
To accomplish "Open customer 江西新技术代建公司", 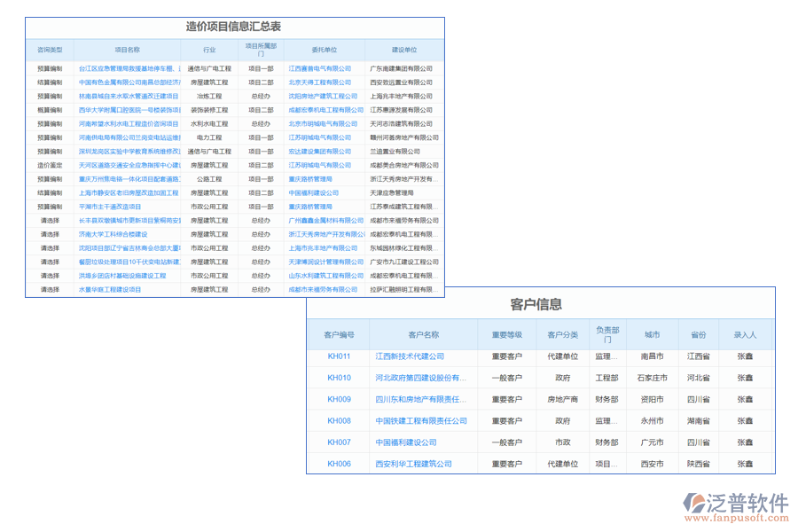I will coord(411,357).
